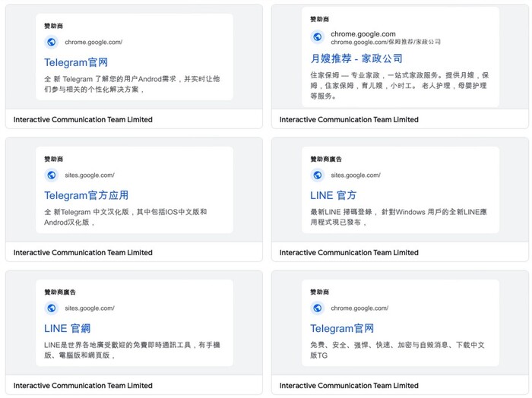Open the LINE 官方 headline link
Image resolution: width=532 pixels, height=398 pixels.
334,195
